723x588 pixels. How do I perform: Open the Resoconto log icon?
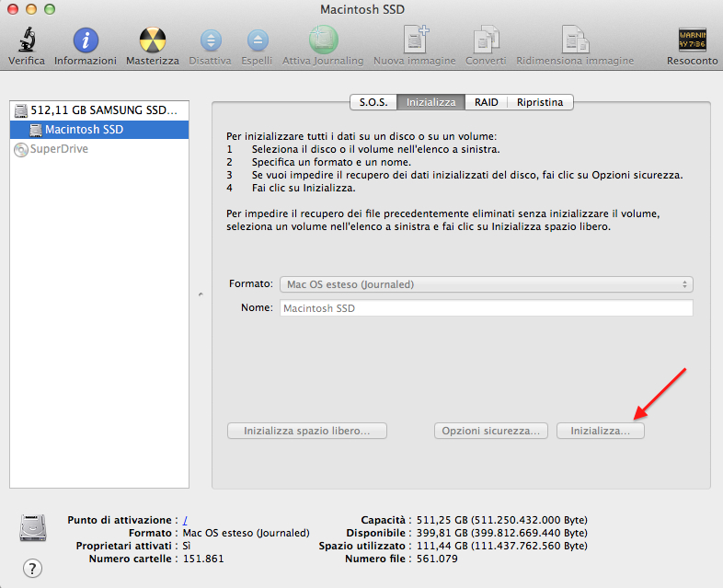(692, 40)
